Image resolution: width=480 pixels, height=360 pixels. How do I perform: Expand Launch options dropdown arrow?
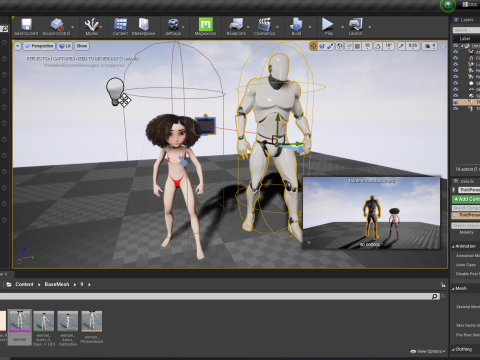coord(369,27)
